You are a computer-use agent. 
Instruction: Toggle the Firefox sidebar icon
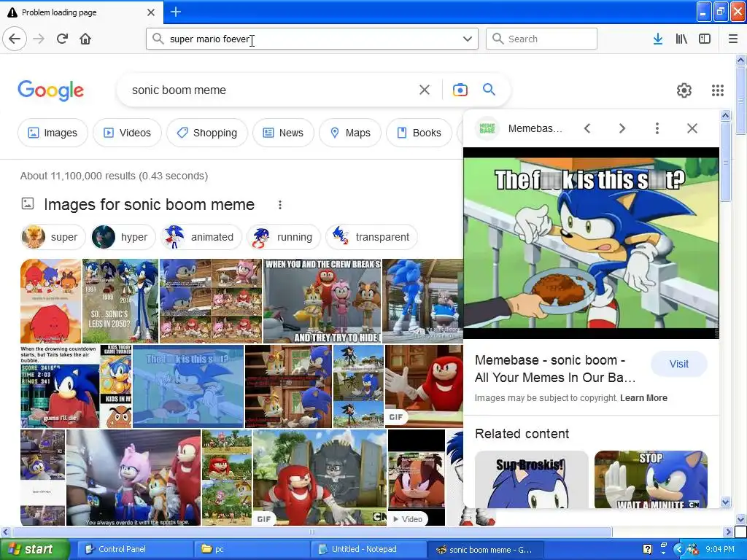tap(705, 39)
